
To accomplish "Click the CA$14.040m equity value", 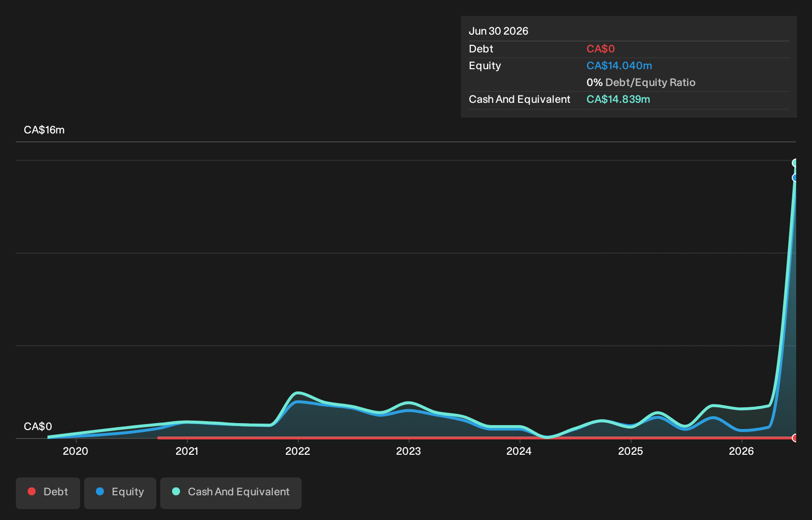I will 619,66.
